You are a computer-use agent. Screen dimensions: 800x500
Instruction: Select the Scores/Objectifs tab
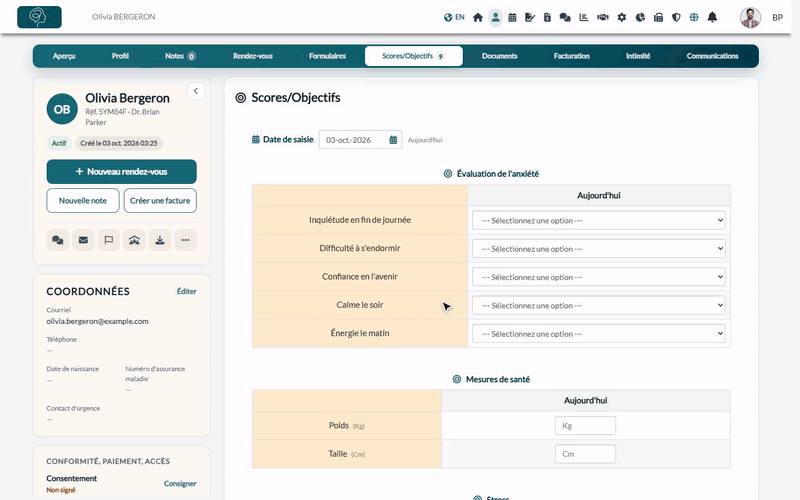click(414, 56)
